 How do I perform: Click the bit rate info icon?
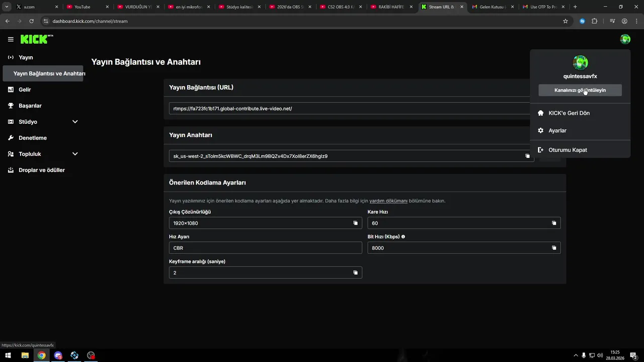(403, 237)
